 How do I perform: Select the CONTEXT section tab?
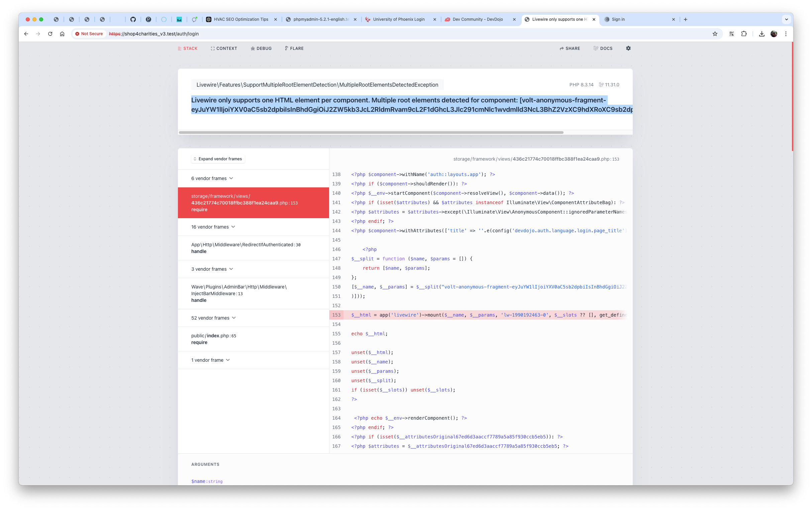click(x=224, y=49)
